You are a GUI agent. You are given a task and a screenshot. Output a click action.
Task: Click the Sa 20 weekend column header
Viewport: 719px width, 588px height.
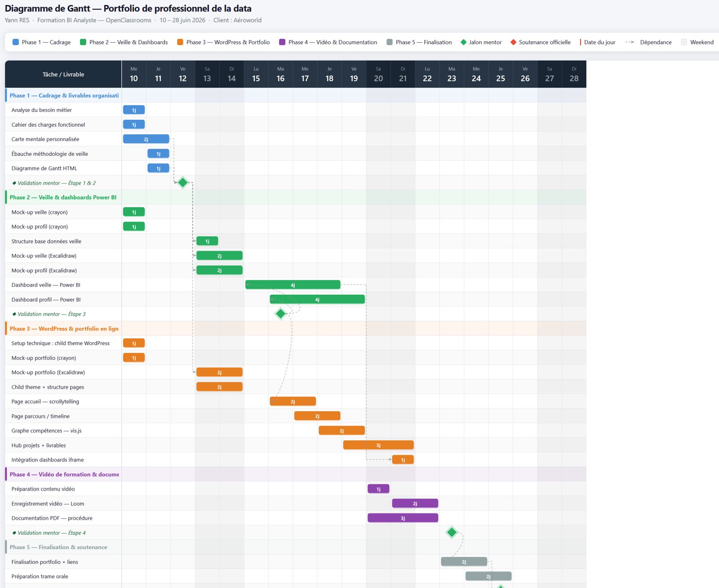coord(378,74)
